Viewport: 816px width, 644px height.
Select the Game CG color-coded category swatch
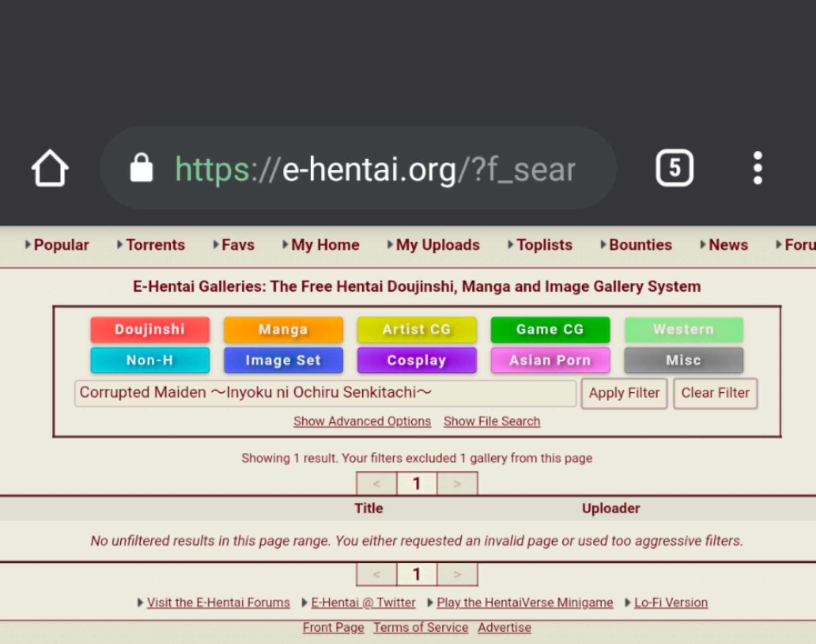click(550, 329)
